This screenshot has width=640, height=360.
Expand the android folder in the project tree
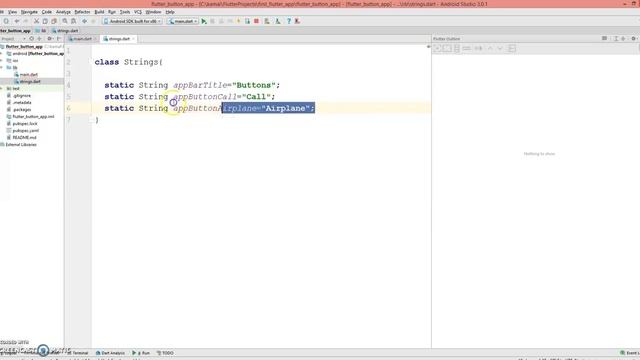[x=2, y=53]
